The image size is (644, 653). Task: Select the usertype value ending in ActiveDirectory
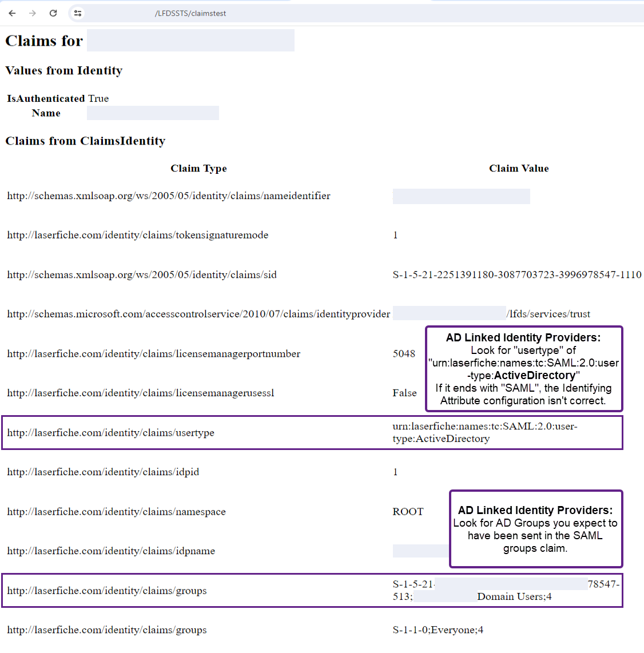pyautogui.click(x=485, y=432)
